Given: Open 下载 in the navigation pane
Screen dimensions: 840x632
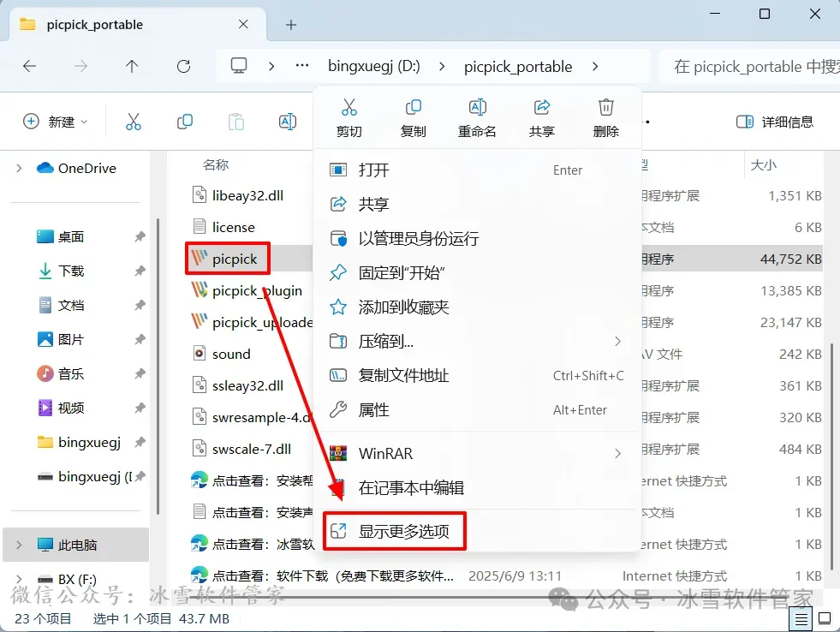Looking at the screenshot, I should tap(60, 271).
